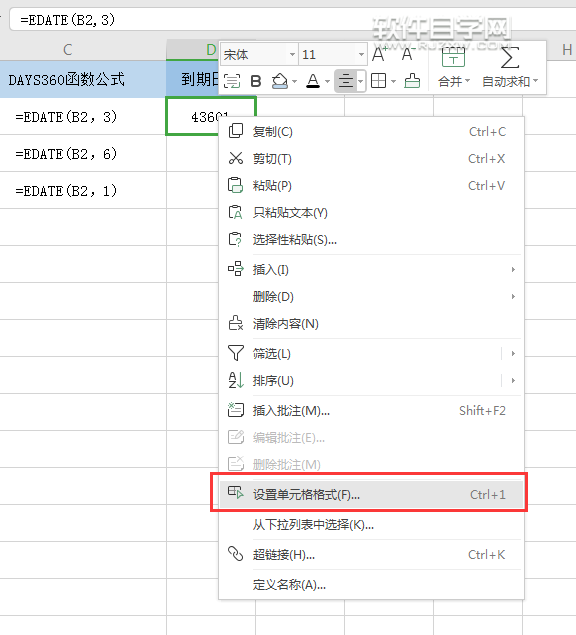Select 复制(C) from context menu
Screen dimensions: 576x635
pos(371,132)
